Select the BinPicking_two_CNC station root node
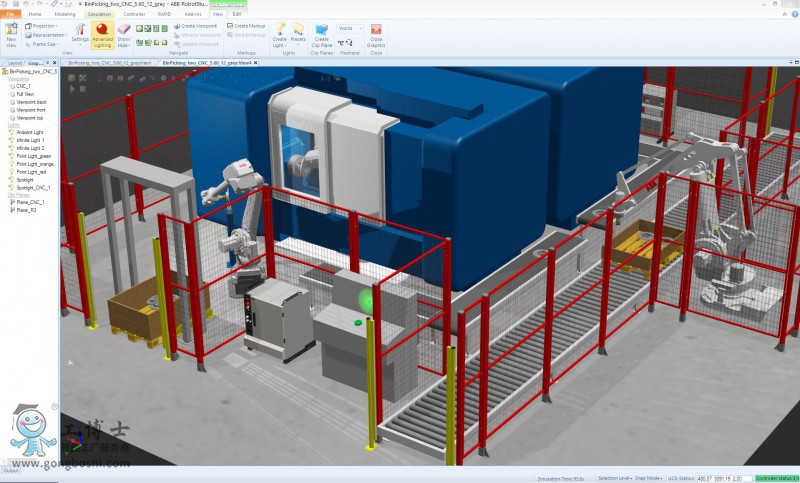The image size is (800, 483). tap(32, 72)
